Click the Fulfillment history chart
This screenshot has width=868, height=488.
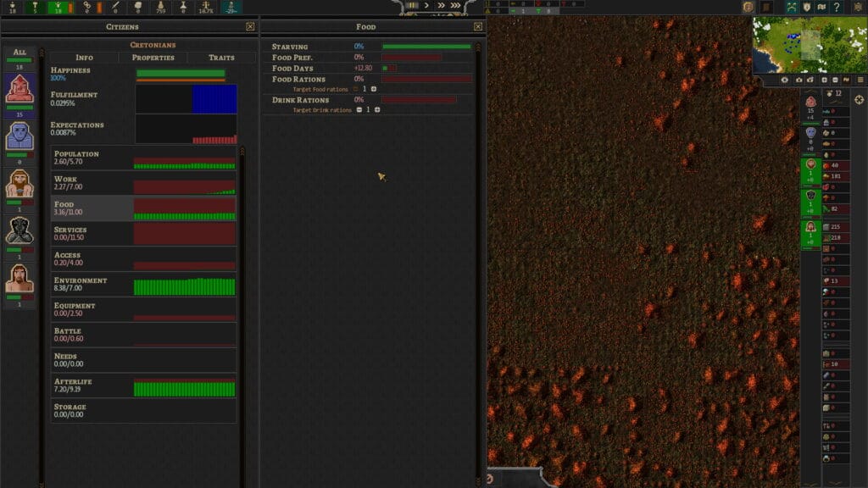(186, 100)
